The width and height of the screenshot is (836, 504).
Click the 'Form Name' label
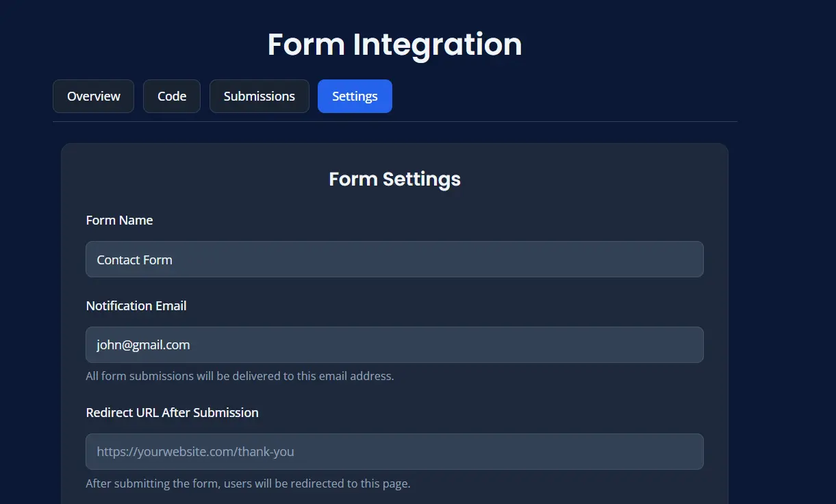pyautogui.click(x=119, y=220)
